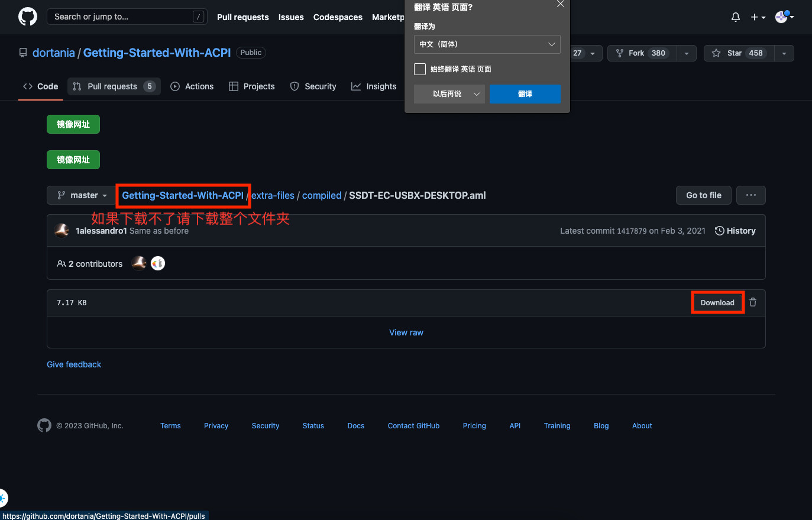Click the delete file trash icon
Screen dimensions: 812x520
(x=753, y=302)
